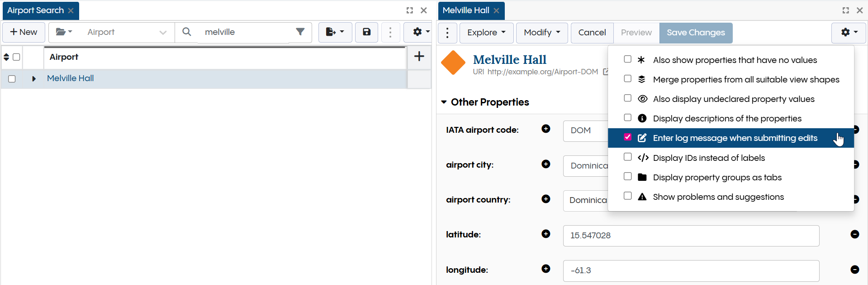Click the filter icon beside the search field
868x285 pixels.
tap(300, 32)
